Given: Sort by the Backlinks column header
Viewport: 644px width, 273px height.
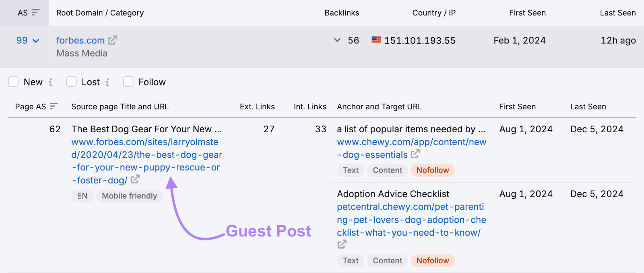Looking at the screenshot, I should [x=342, y=13].
